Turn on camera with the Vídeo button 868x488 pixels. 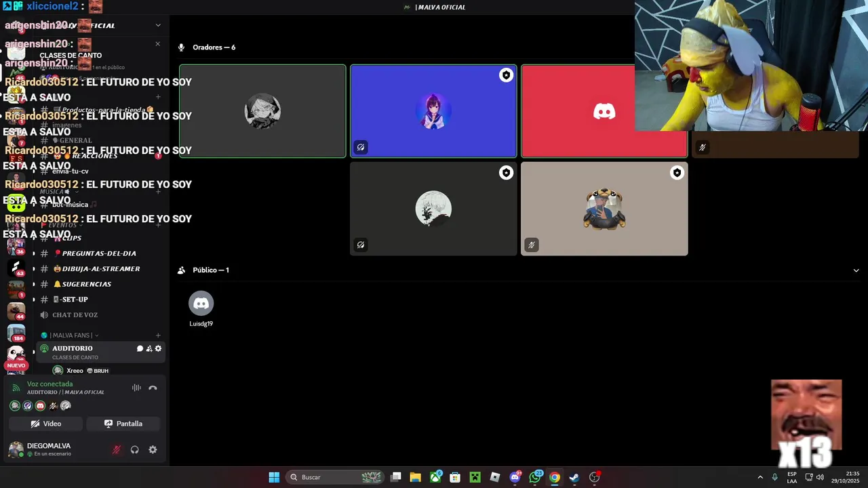[46, 424]
